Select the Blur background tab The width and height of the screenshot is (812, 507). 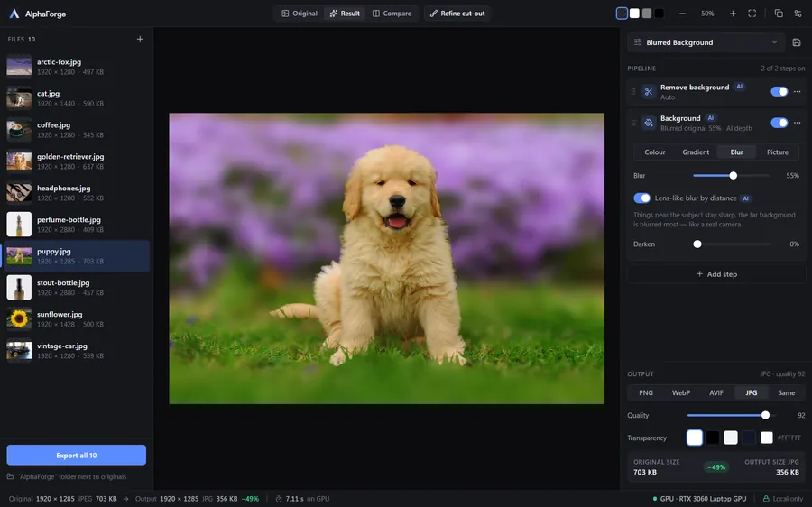pyautogui.click(x=736, y=152)
